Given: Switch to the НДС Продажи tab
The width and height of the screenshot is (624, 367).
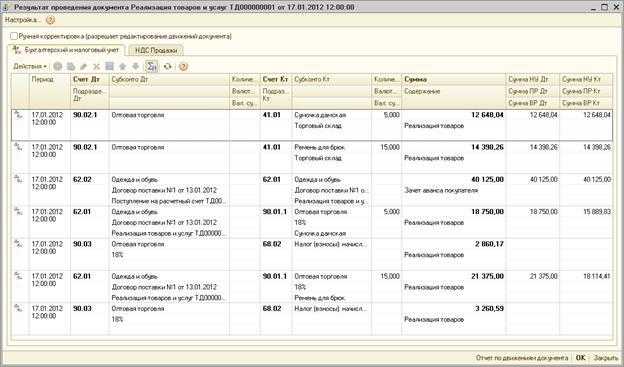Looking at the screenshot, I should [x=156, y=50].
